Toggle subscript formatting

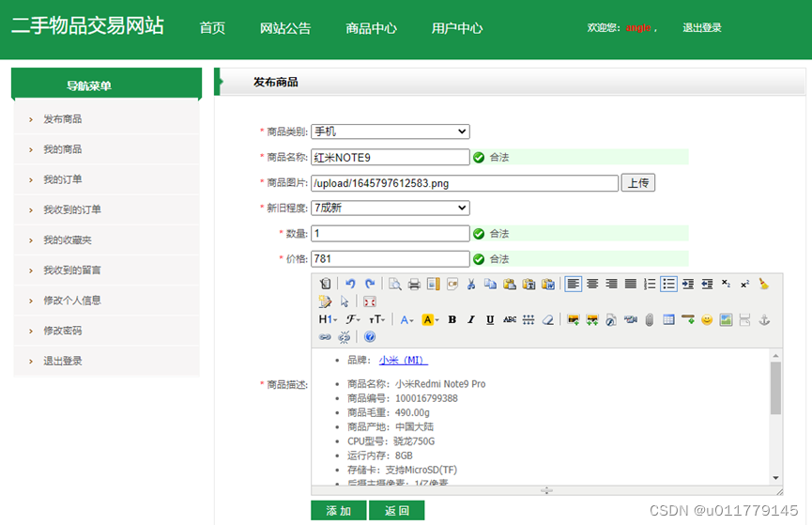tap(726, 284)
